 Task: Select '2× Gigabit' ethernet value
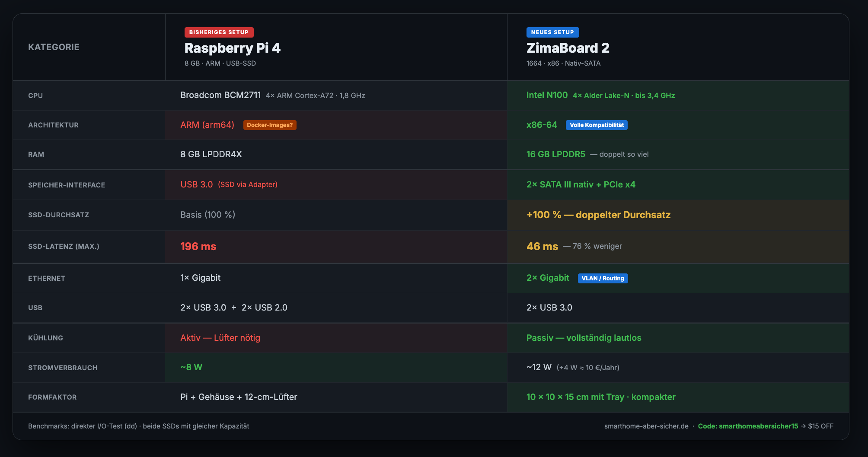pyautogui.click(x=548, y=278)
